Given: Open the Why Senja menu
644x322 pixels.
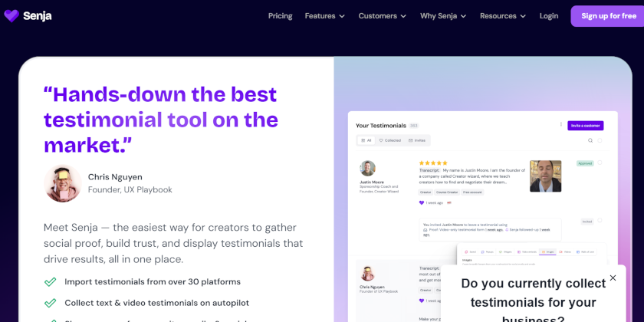Looking at the screenshot, I should pyautogui.click(x=443, y=16).
